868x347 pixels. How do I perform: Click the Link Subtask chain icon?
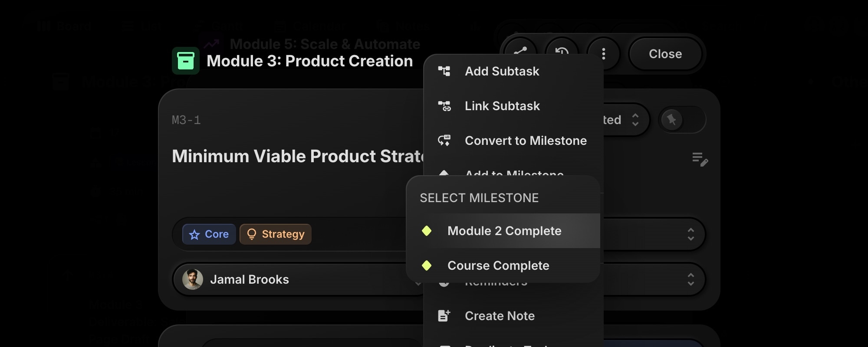pos(444,106)
